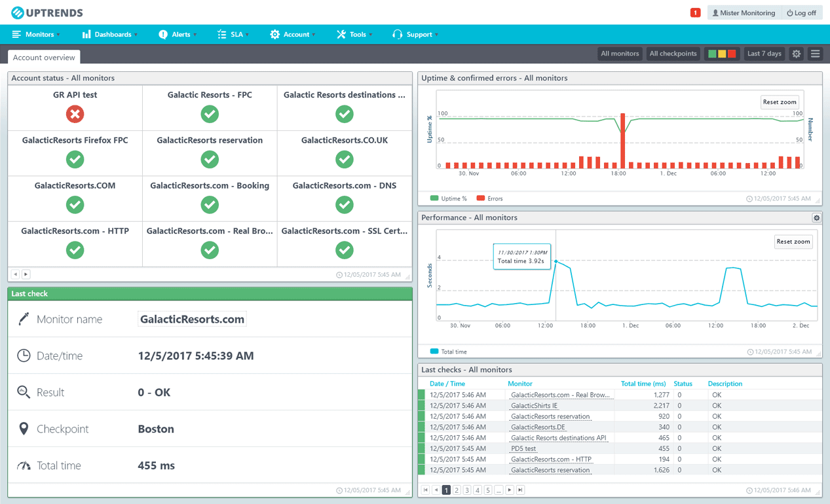Viewport: 830px width, 504px height.
Task: Open GalacticResorts.com - Real Brow... link
Action: pyautogui.click(x=560, y=395)
